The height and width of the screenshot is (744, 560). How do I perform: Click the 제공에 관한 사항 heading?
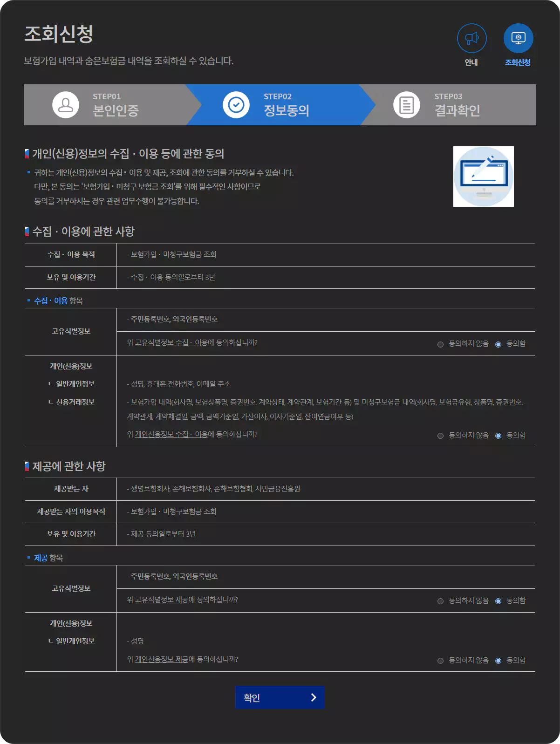[69, 466]
